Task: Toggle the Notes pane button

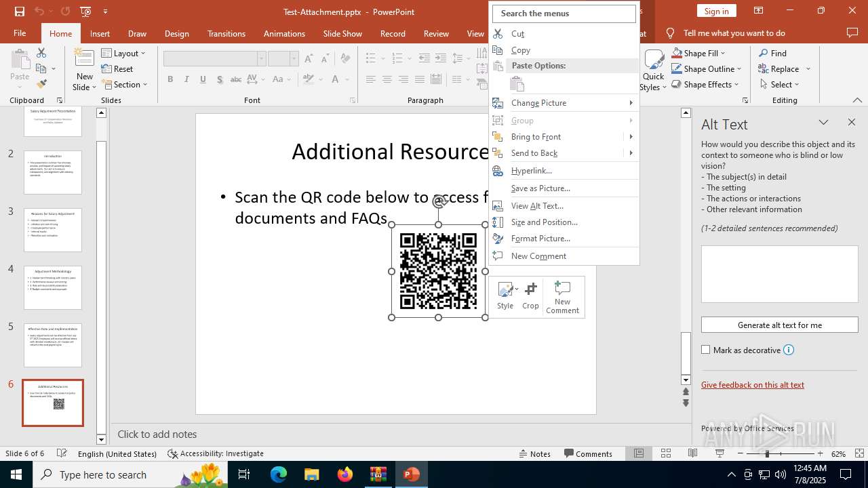Action: [x=535, y=453]
